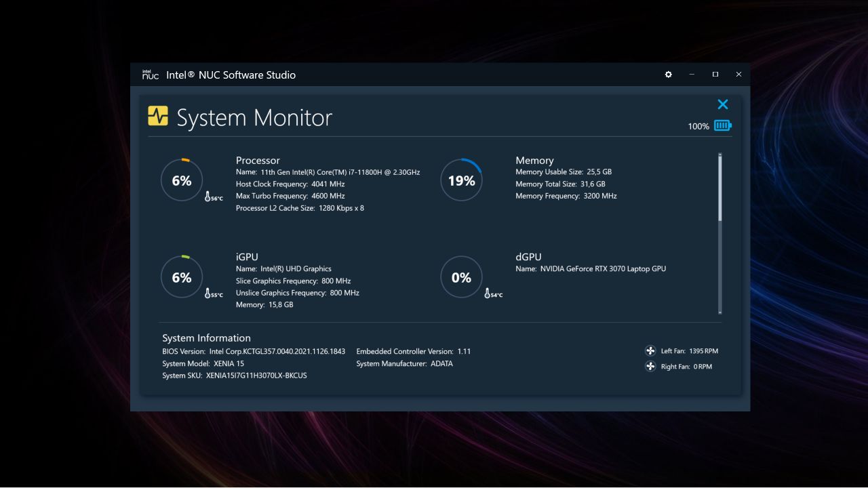Click the battery status icon

pyautogui.click(x=723, y=125)
